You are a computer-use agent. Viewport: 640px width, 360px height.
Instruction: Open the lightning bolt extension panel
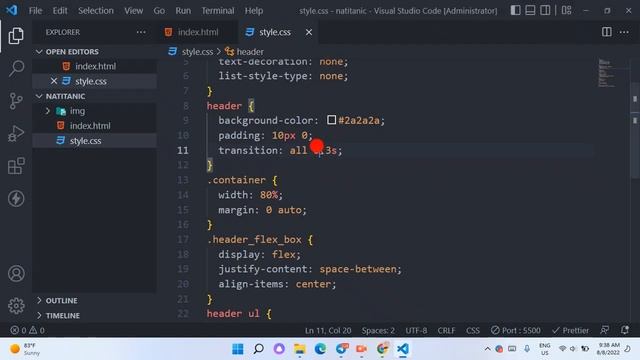coord(16,199)
